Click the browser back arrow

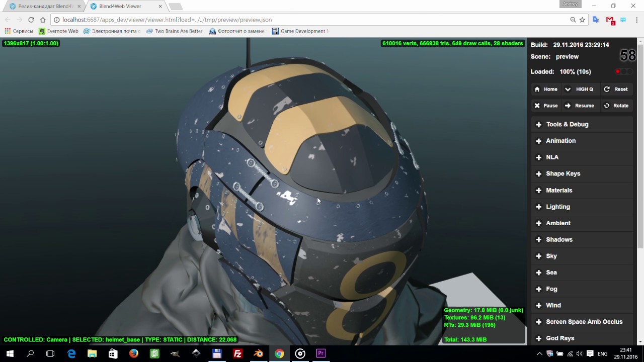(8, 20)
